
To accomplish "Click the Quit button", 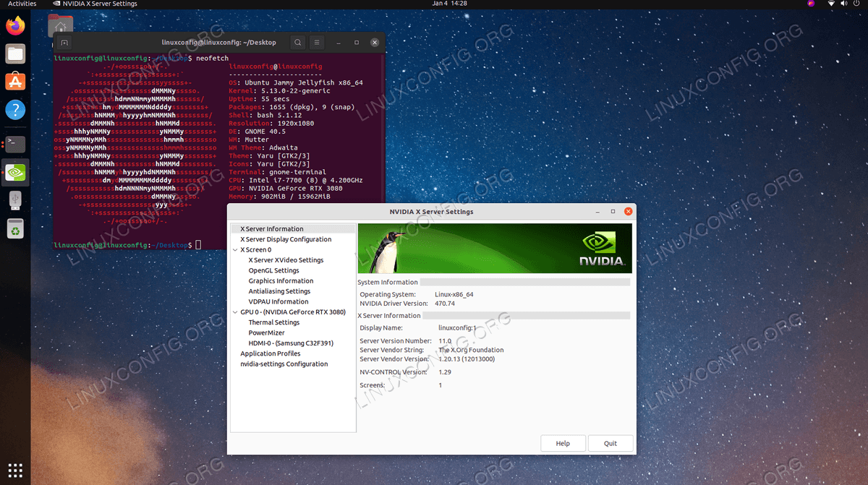I will (x=610, y=443).
